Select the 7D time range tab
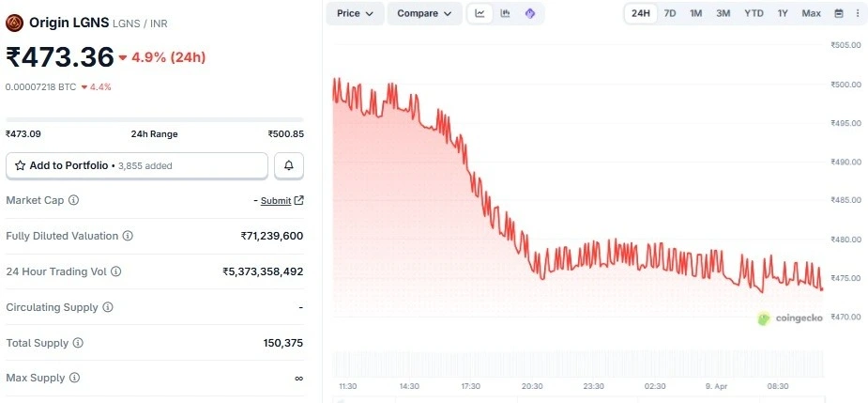 [670, 13]
